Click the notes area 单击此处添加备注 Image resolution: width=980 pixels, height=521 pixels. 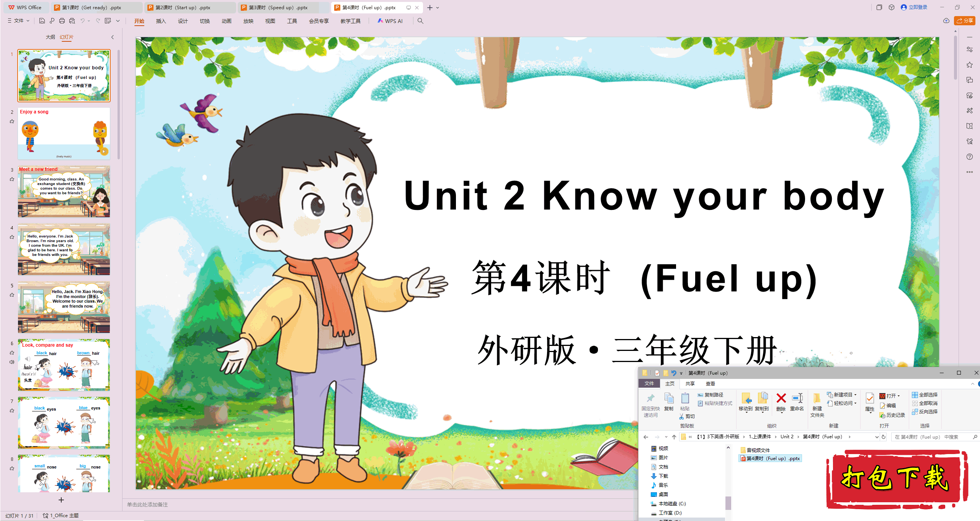(x=147, y=505)
